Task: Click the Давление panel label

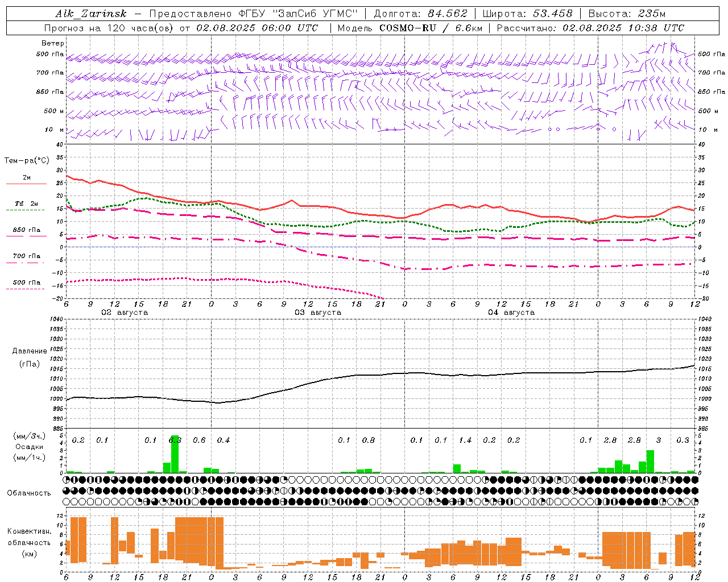Action: coord(30,351)
